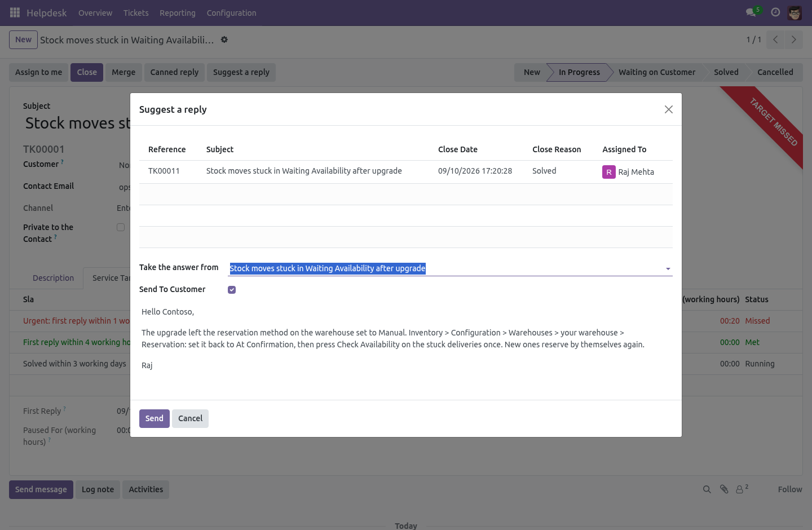This screenshot has width=812, height=530.
Task: Set stage to Waiting on Customer
Action: point(657,72)
